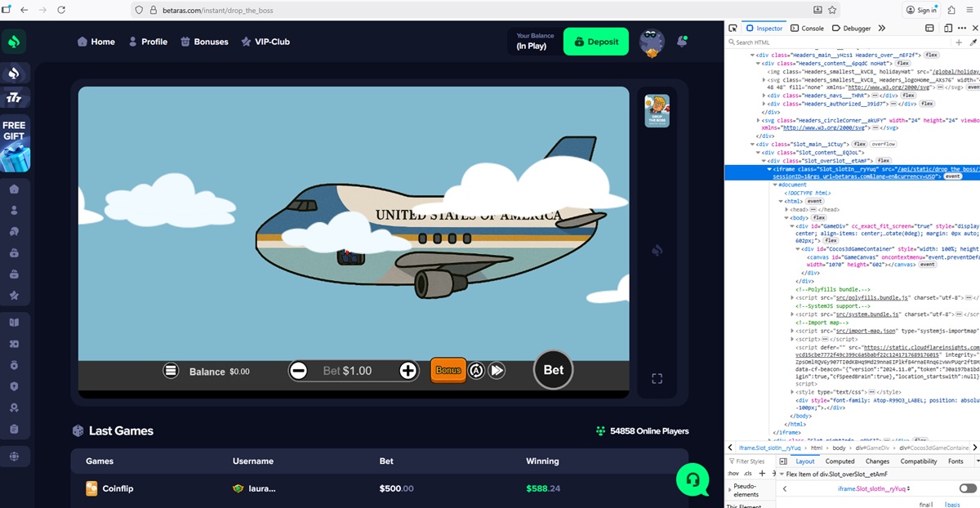This screenshot has width=980, height=508.
Task: Increase bet with the plus button
Action: point(408,371)
